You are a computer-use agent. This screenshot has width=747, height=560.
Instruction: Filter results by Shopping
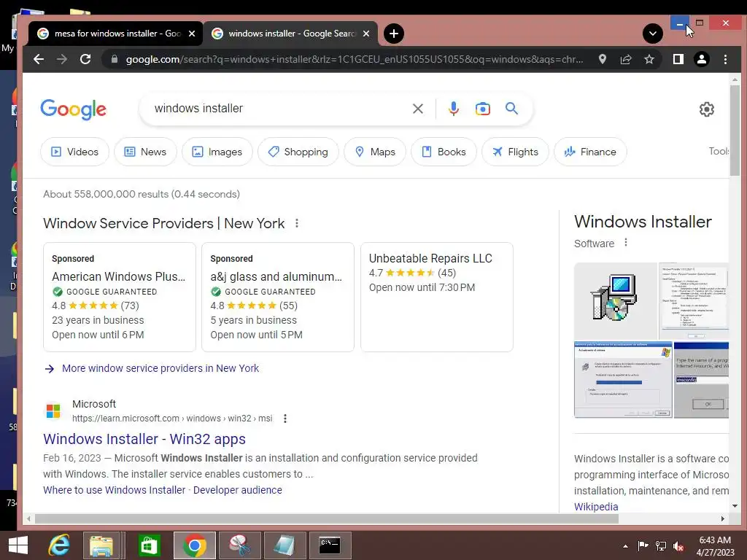pyautogui.click(x=298, y=152)
